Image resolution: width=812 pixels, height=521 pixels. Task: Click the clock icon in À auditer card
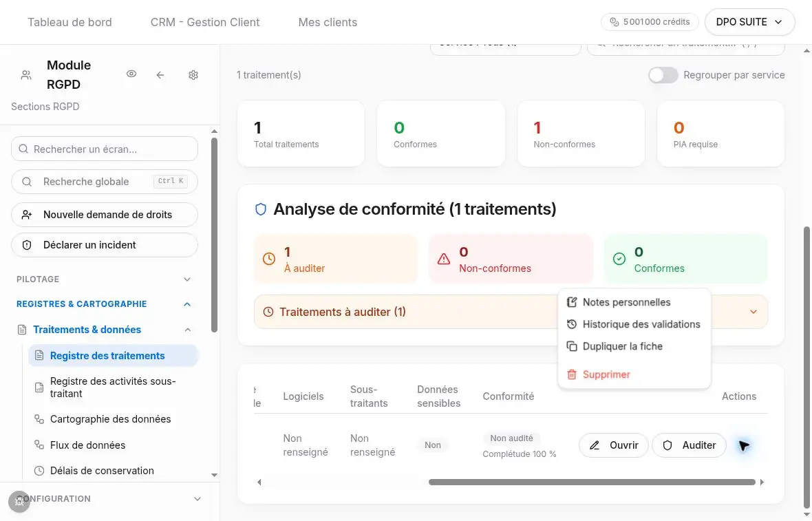coord(269,259)
